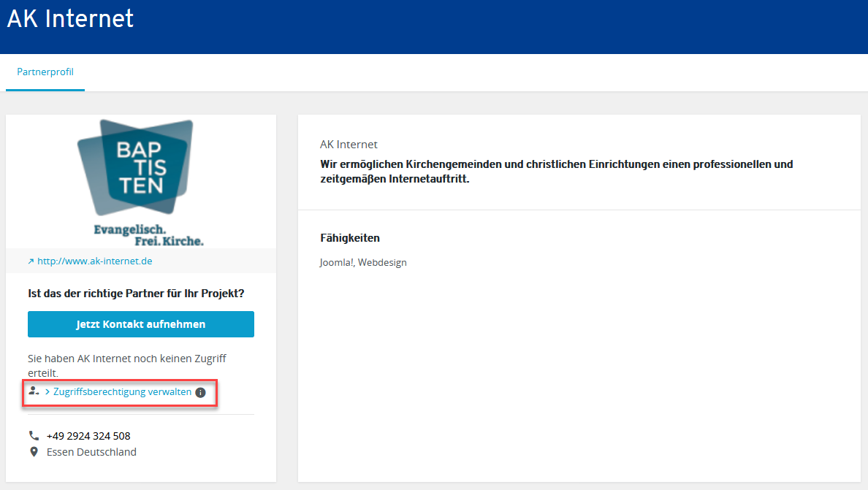Click the bold company description text

coord(556,170)
